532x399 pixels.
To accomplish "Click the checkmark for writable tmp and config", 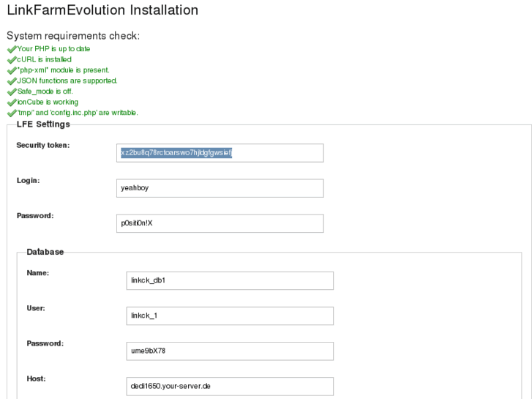I will [11, 113].
